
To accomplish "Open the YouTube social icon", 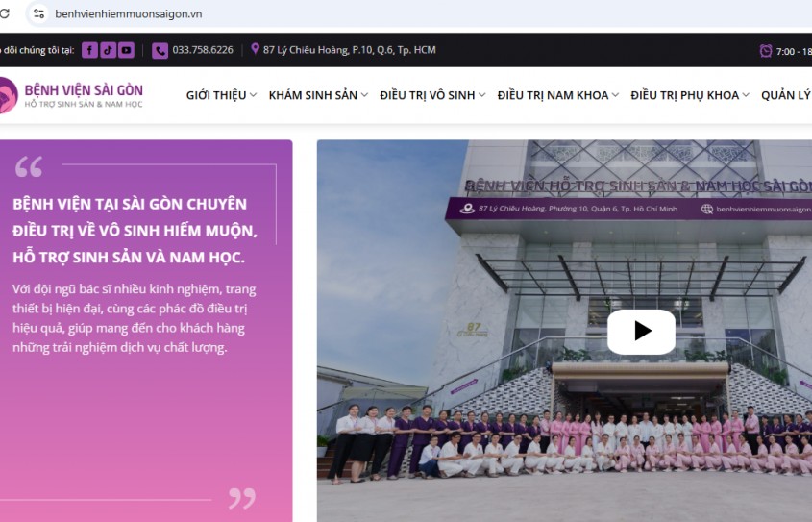I will 126,50.
